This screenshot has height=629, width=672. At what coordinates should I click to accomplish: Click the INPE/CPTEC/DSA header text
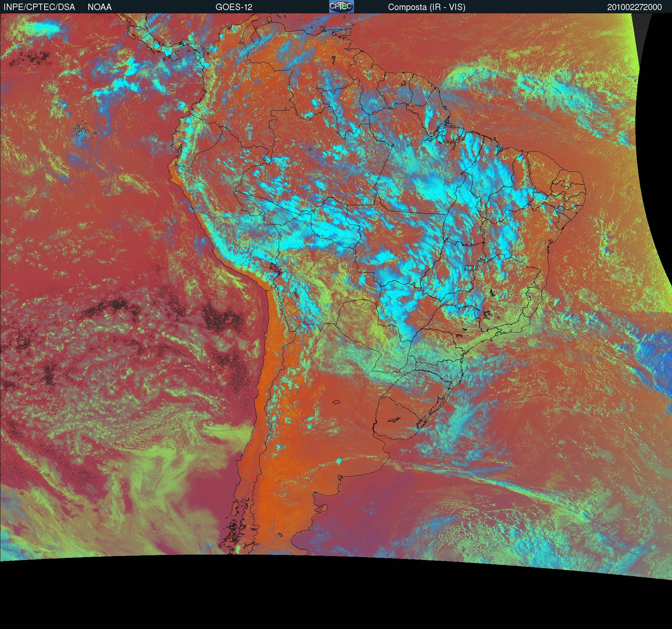39,7
